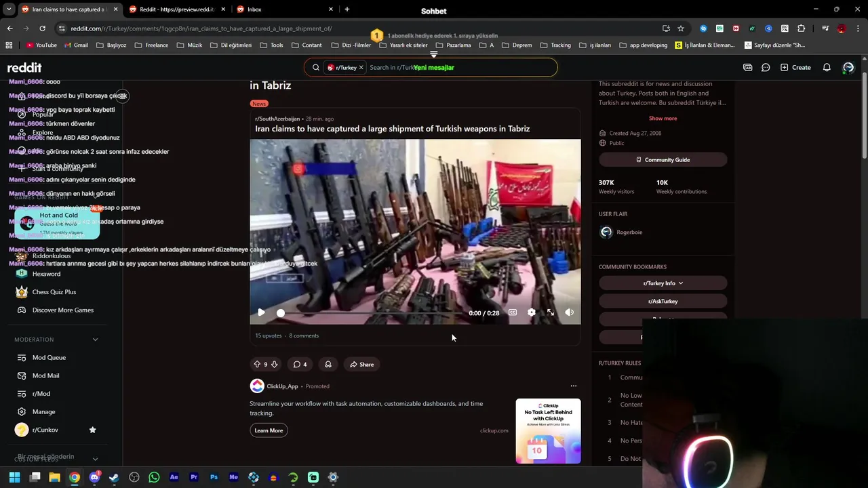Downvote the post
This screenshot has height=488, width=868.
pos(275,365)
